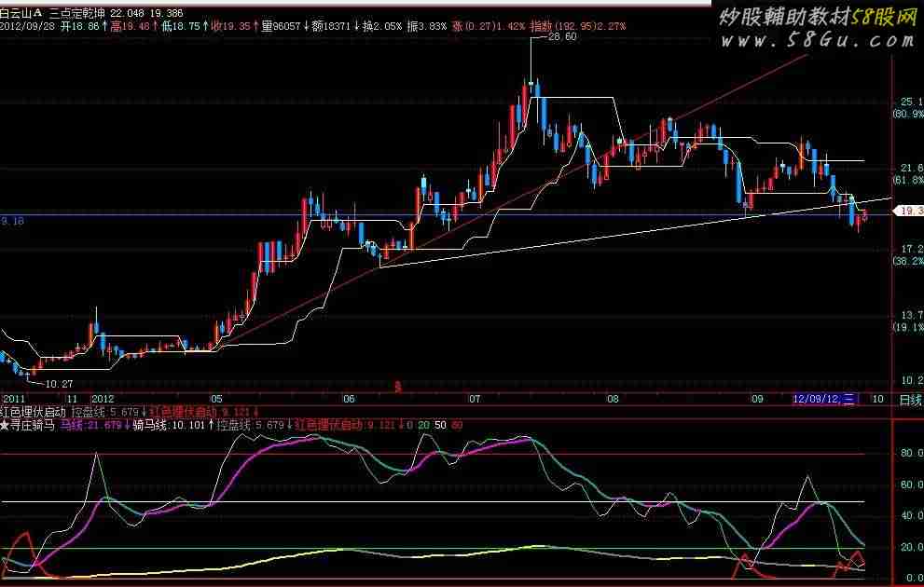This screenshot has height=587, width=924.
Task: Click the peak price label 28.60
Action: tap(561, 36)
